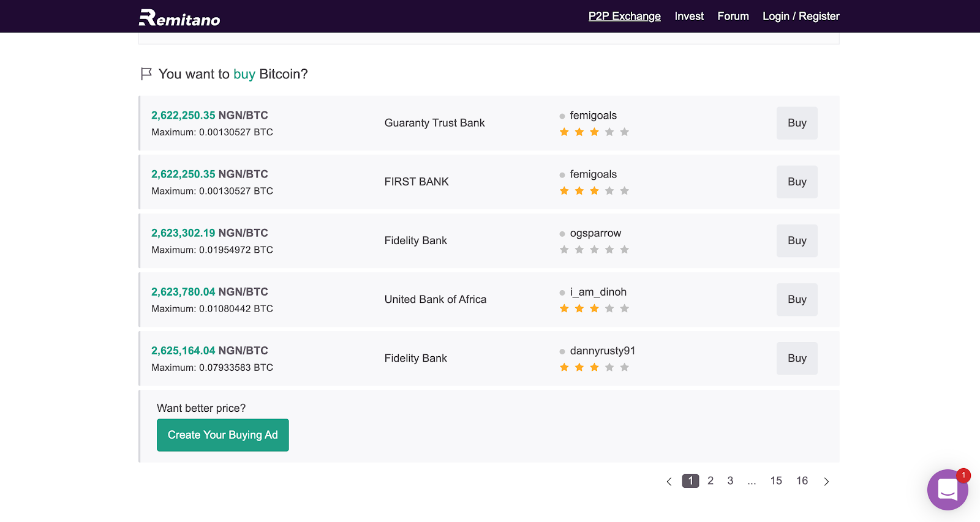Click Maximum: 0.01954972 BTC text

click(212, 250)
